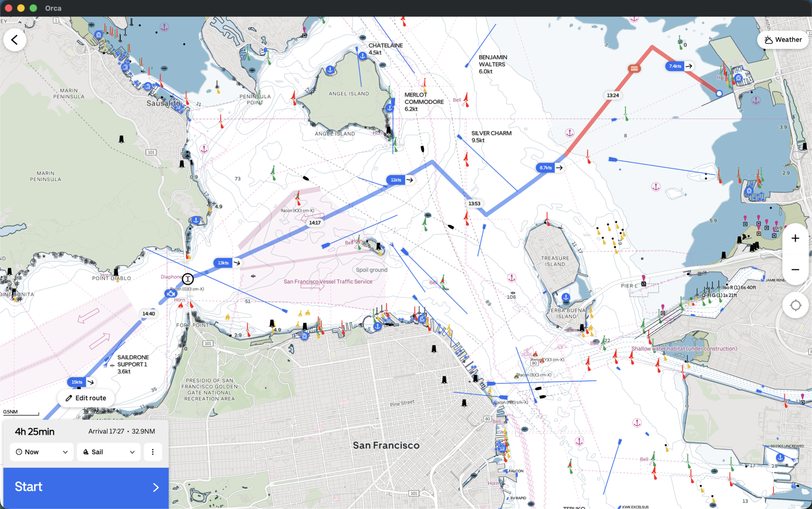Click the 0.5NM scale bar

[x=21, y=412]
